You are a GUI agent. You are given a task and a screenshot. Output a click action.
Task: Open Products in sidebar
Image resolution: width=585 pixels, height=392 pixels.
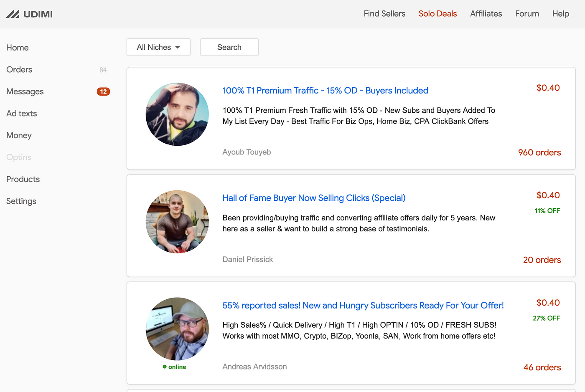[23, 179]
